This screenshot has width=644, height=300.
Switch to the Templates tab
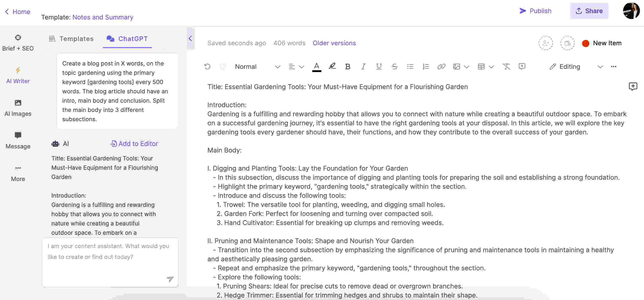pos(71,39)
